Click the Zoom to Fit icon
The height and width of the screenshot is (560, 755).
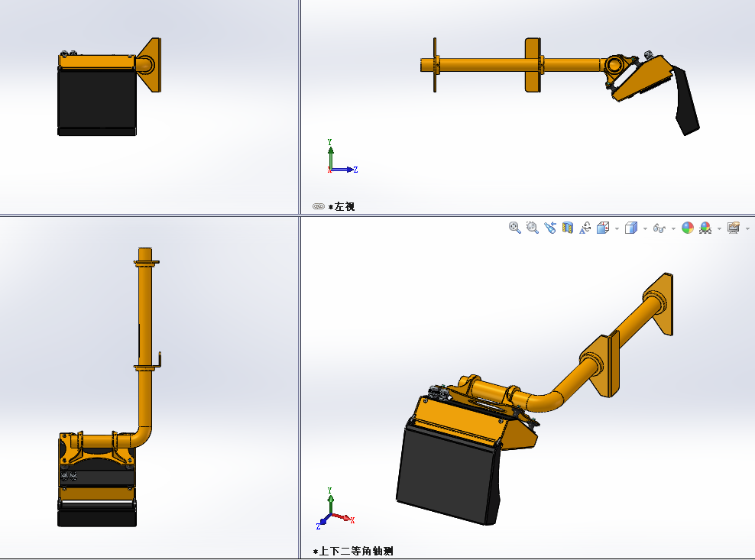(x=515, y=228)
